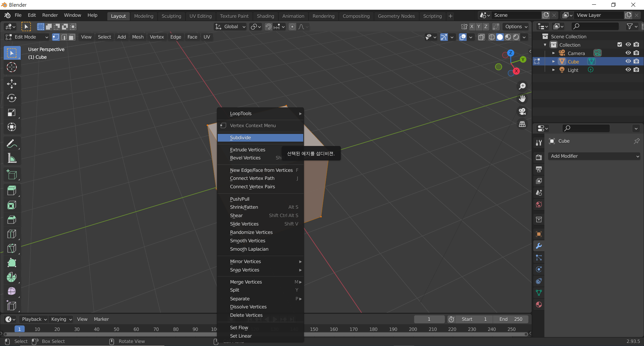Click the pan view hand icon
The image size is (644, 346).
[x=522, y=99]
